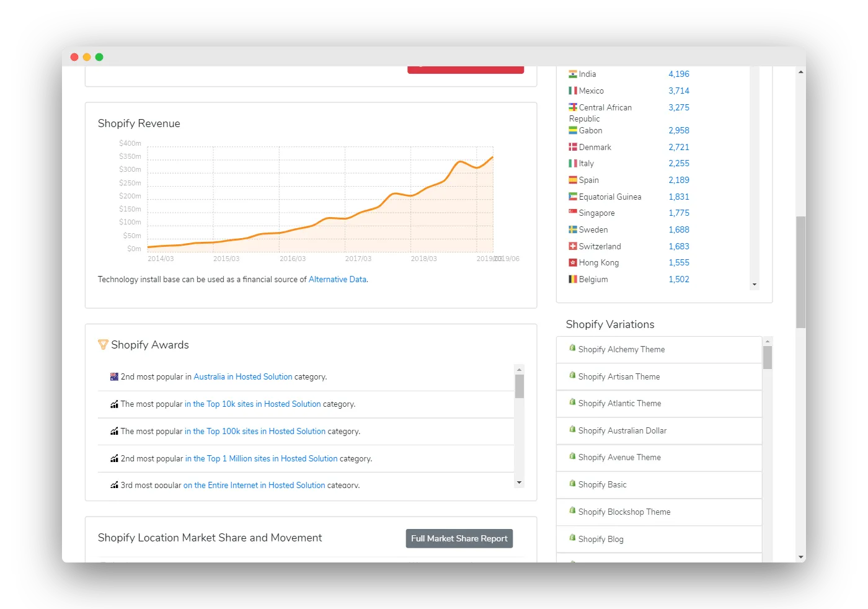Click the green macOS maximize window button
The width and height of the screenshot is (868, 609).
click(x=99, y=57)
